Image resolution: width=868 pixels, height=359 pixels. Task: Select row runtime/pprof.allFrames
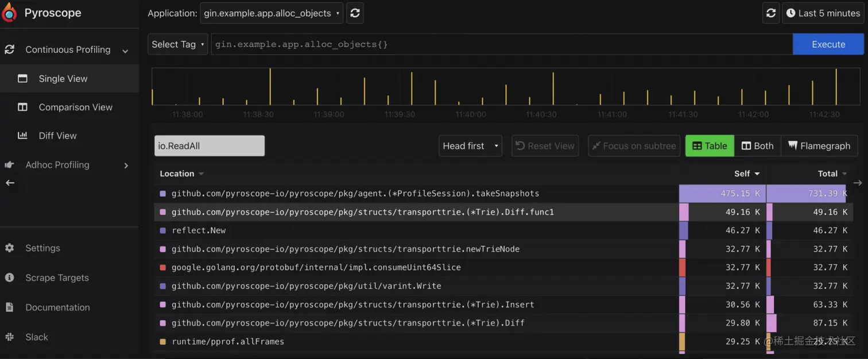click(503, 342)
